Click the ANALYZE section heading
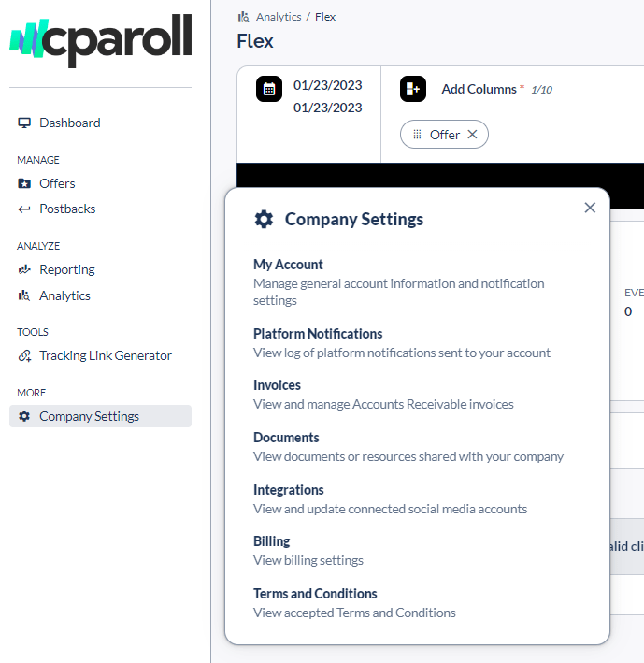 (x=38, y=246)
